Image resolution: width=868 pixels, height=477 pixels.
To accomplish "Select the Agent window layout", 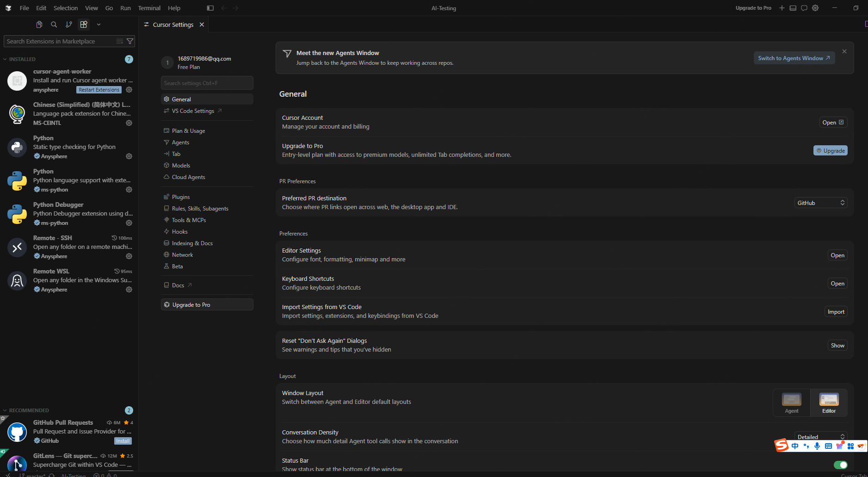I will (x=792, y=403).
